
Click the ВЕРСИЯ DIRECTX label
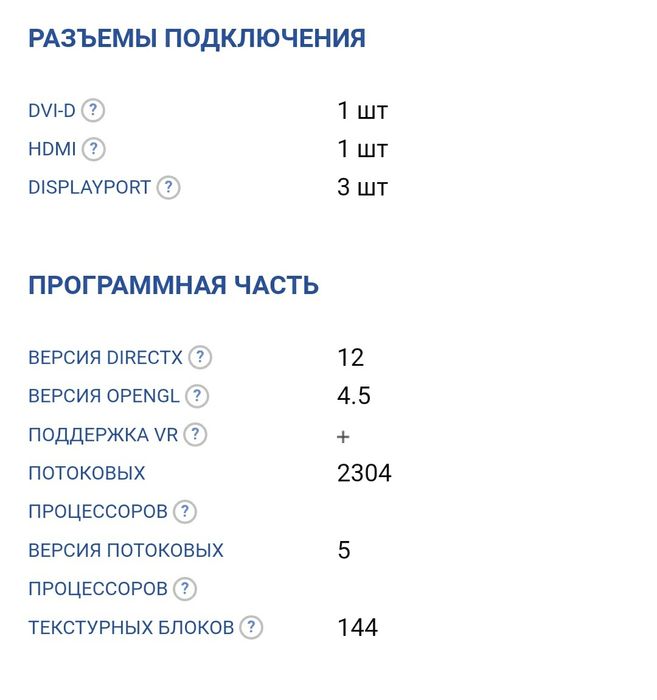(105, 358)
